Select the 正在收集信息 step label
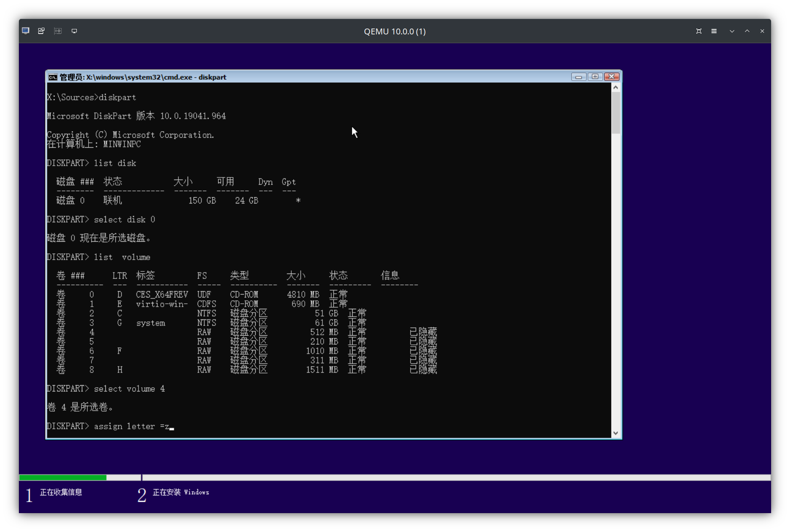This screenshot has width=790, height=532. (x=61, y=492)
